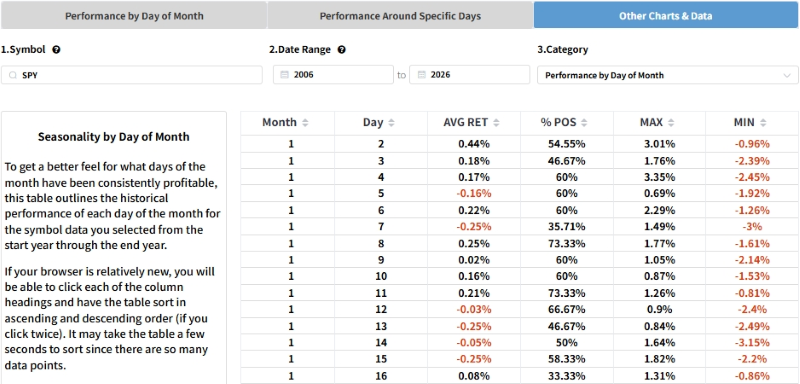Click the SPY symbol search field

(132, 75)
